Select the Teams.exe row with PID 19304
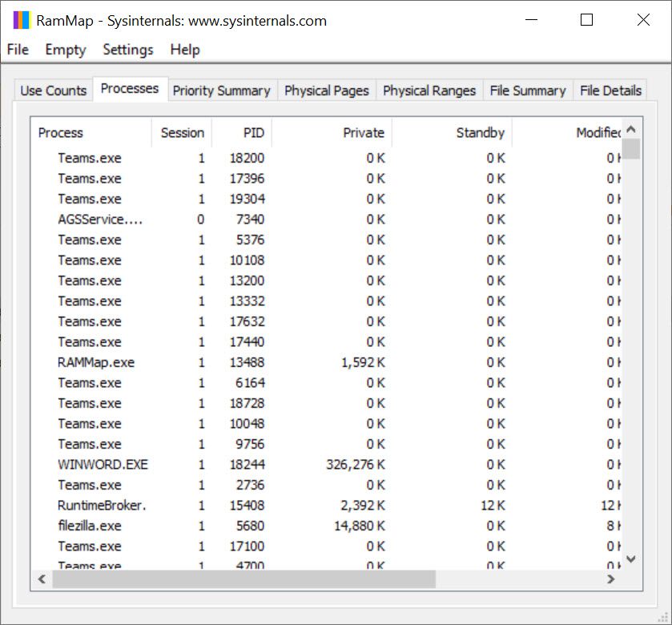 (x=326, y=200)
